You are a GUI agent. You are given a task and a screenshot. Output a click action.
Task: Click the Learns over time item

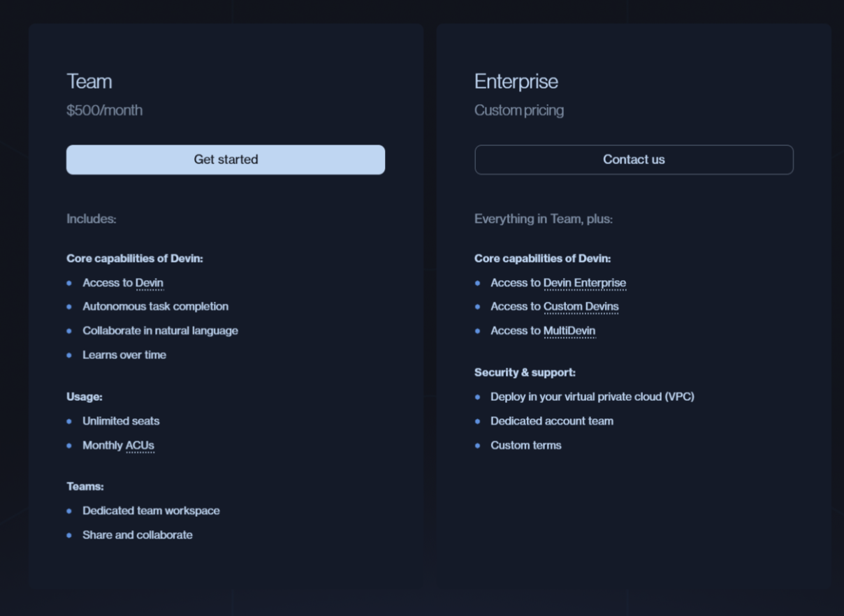pos(124,355)
